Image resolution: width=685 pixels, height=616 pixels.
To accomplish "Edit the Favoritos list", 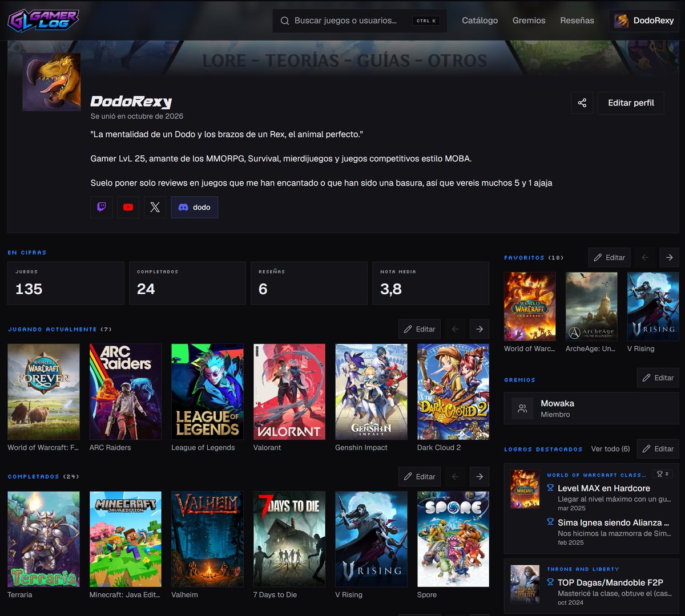I will (610, 257).
